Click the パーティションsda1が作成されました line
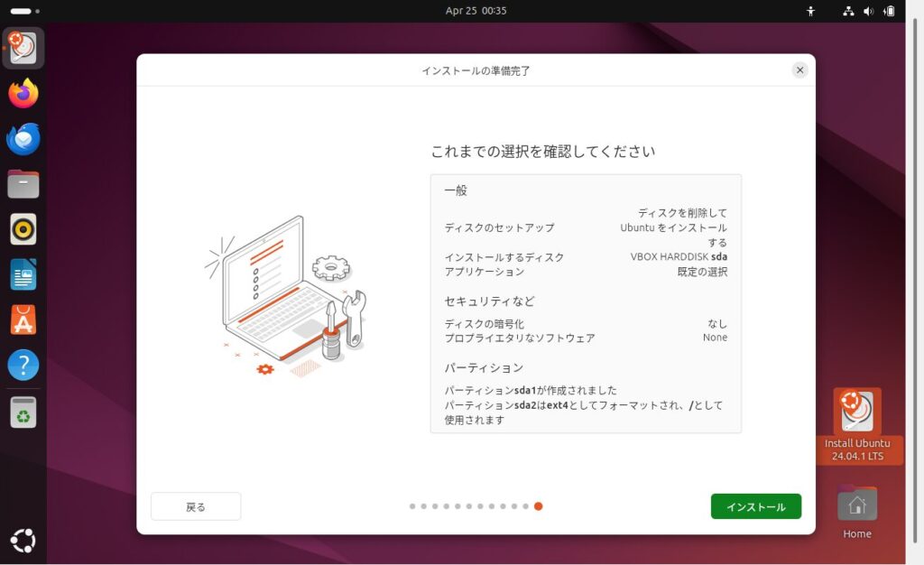The width and height of the screenshot is (924, 565). tap(531, 390)
